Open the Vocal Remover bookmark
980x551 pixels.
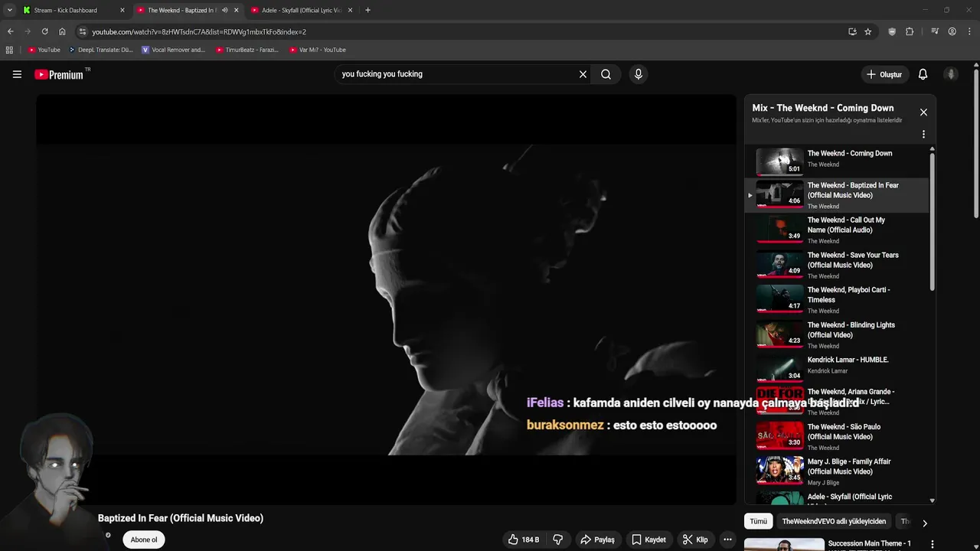coord(174,50)
